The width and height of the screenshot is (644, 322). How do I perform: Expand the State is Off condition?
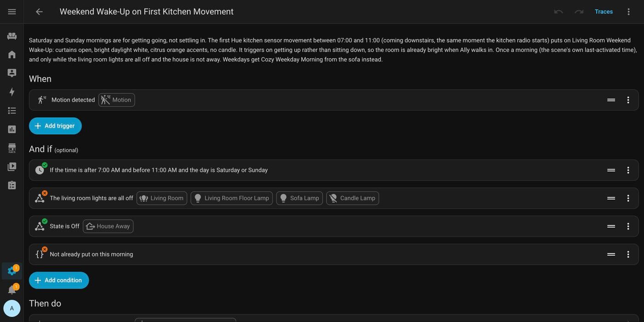click(334, 226)
